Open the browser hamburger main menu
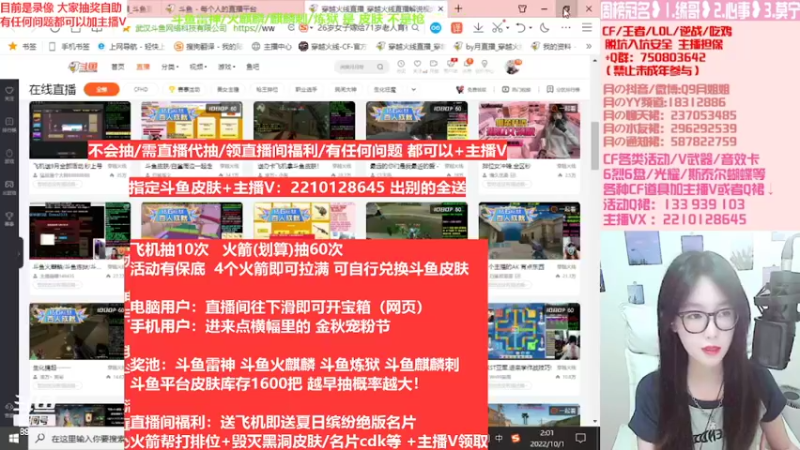 587,28
